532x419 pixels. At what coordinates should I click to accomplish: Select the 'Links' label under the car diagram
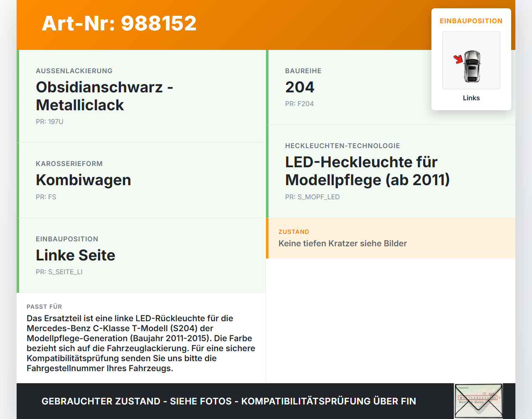pyautogui.click(x=471, y=98)
